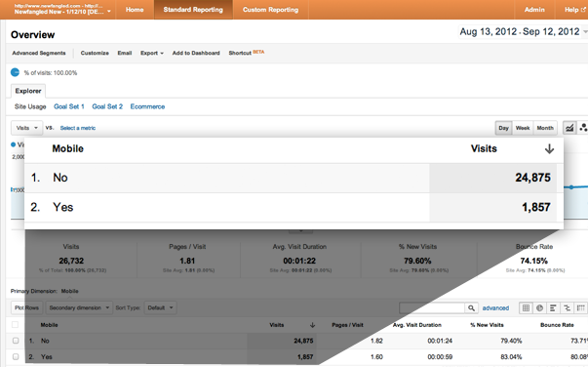588x367 pixels.
Task: Click enlarged 'No' row label
Action: click(x=60, y=178)
